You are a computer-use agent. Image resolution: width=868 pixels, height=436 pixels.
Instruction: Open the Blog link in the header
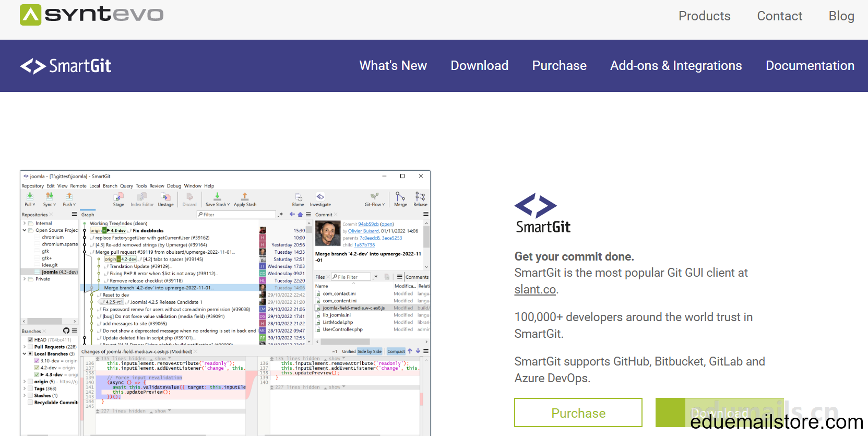tap(841, 16)
